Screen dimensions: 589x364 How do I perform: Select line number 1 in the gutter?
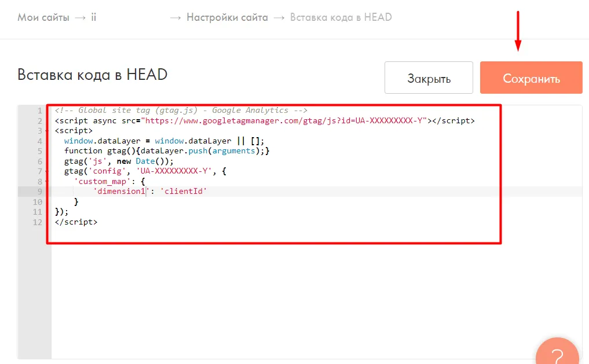39,111
